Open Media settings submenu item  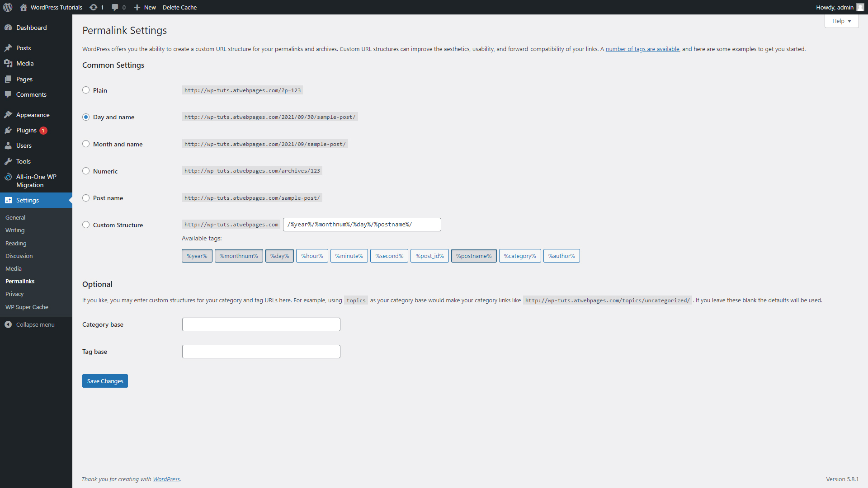[14, 268]
